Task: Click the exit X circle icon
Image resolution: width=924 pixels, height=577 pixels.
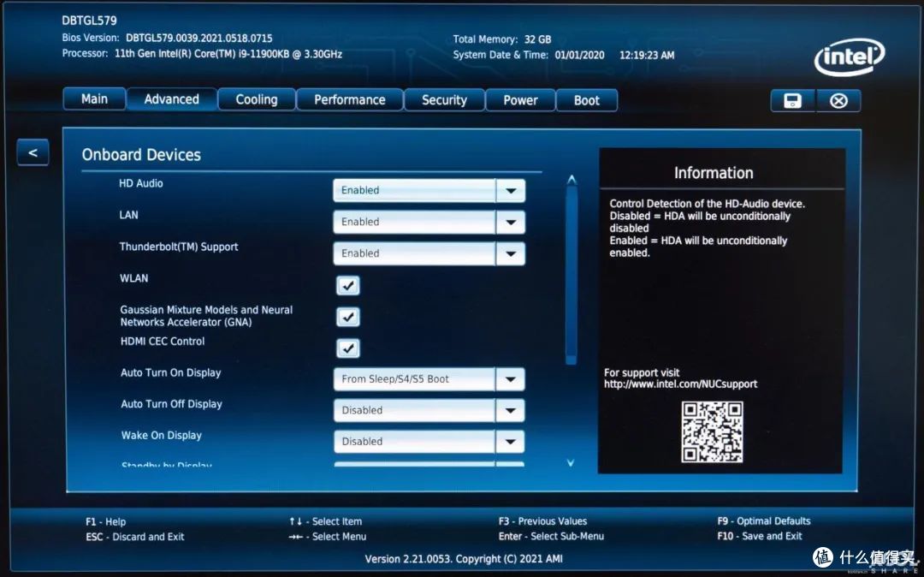Action: [x=838, y=101]
